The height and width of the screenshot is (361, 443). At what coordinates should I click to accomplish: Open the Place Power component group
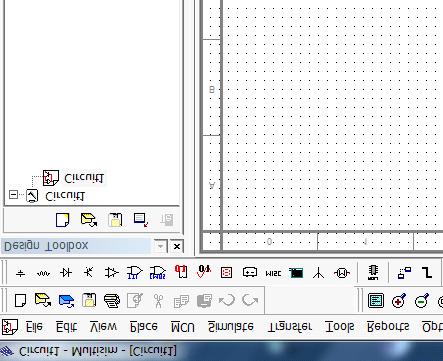250,273
